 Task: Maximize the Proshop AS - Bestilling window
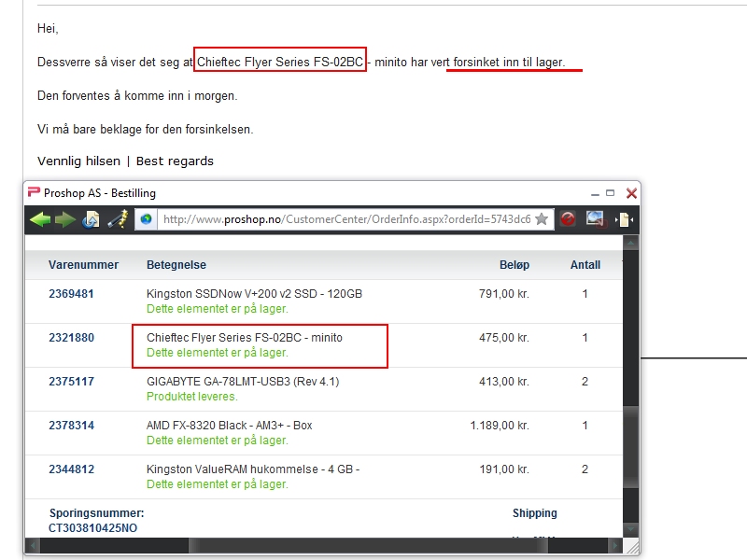tap(611, 193)
